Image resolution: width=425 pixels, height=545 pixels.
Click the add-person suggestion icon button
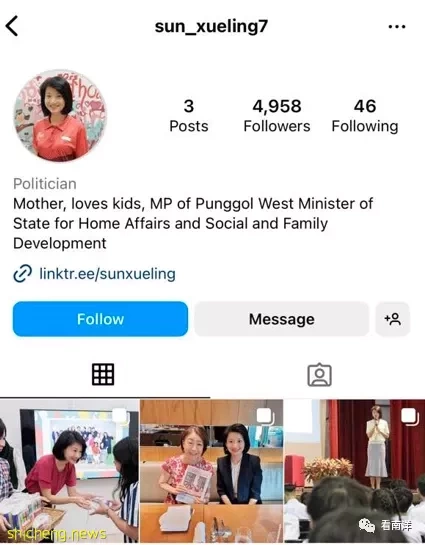393,319
